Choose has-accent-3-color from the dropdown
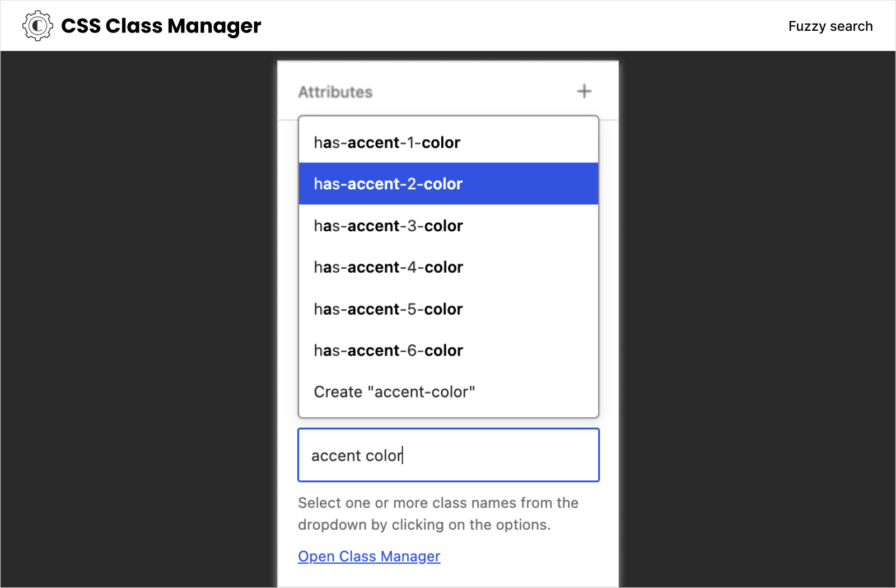Image resolution: width=896 pixels, height=588 pixels. click(388, 226)
